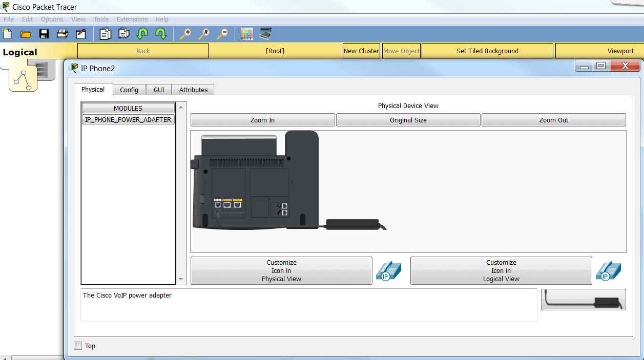The image size is (644, 360).
Task: Open the Options menu
Action: click(52, 19)
